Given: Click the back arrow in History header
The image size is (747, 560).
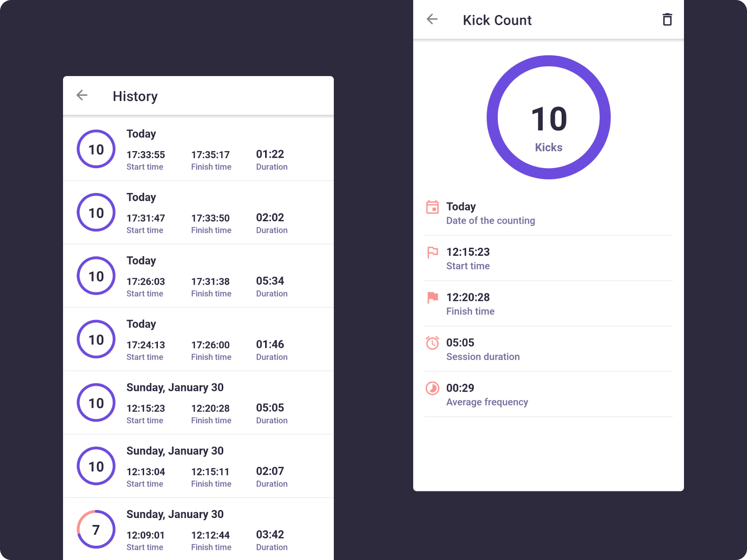Looking at the screenshot, I should [x=82, y=96].
